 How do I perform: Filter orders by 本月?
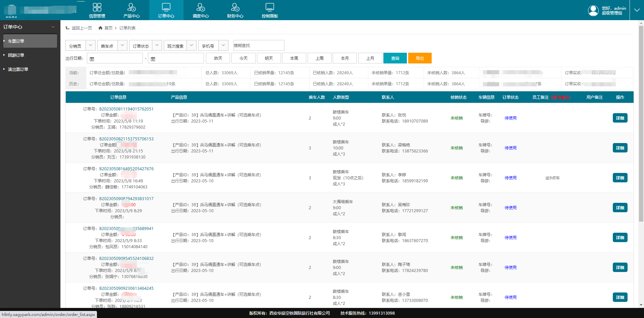(x=345, y=58)
